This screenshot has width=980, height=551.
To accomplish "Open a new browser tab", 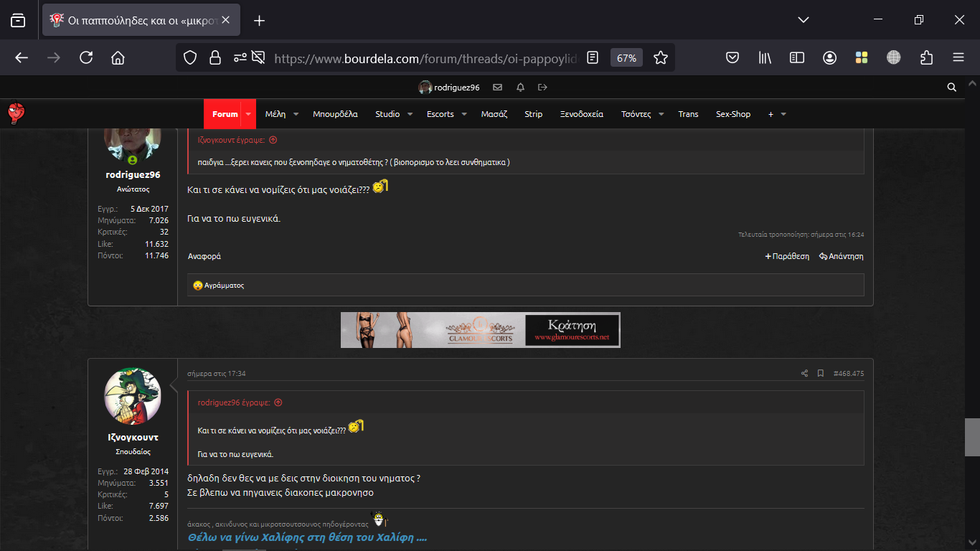I will (x=260, y=20).
